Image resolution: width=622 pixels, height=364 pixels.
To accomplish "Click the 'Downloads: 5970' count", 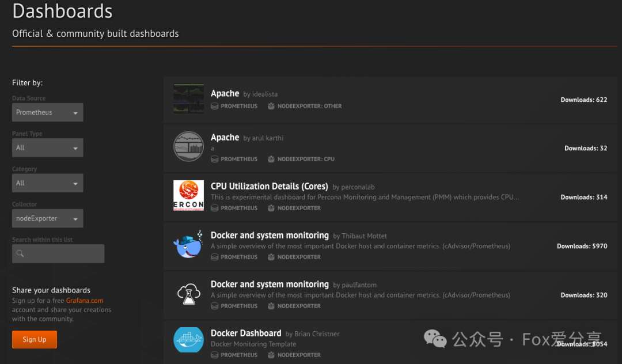I will 582,247.
